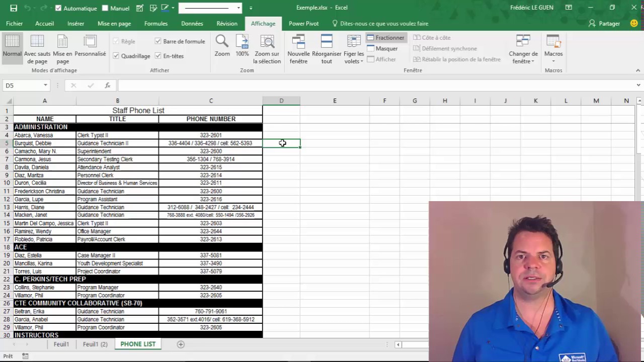Switch to the Mise en page ribbon tab

click(114, 24)
